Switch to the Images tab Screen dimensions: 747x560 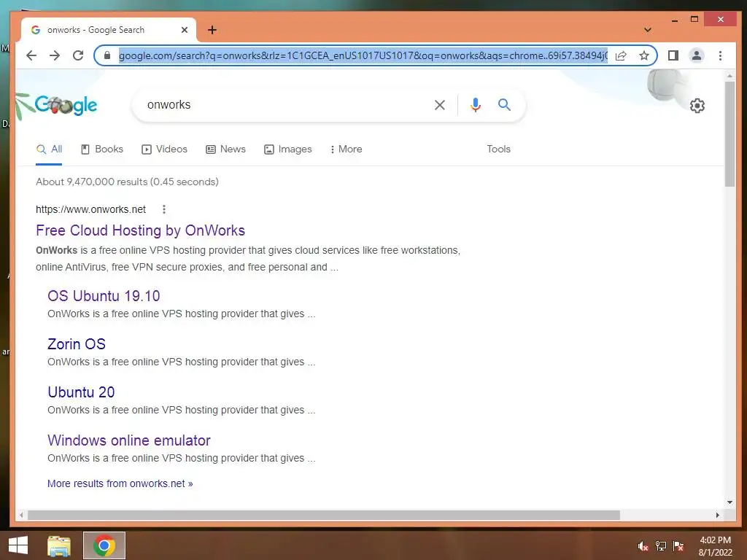287,149
